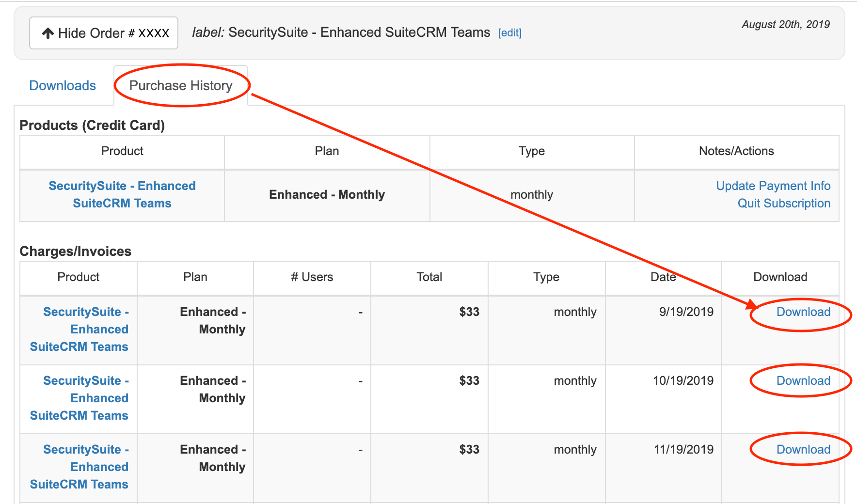Download the 11/19/2019 invoice
Image resolution: width=857 pixels, height=504 pixels.
pos(803,449)
